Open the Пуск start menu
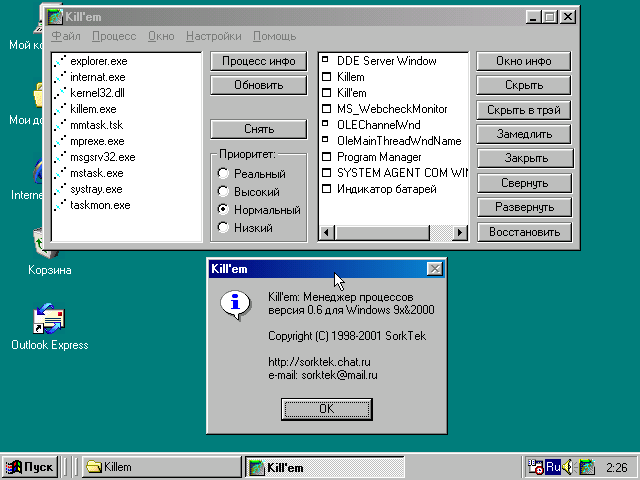The image size is (640, 480). (x=30, y=467)
